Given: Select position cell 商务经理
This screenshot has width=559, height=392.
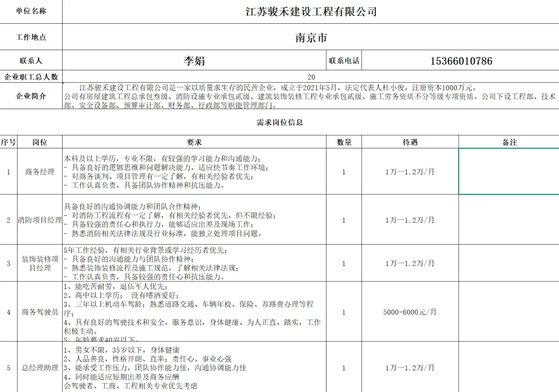Looking at the screenshot, I should point(40,172).
